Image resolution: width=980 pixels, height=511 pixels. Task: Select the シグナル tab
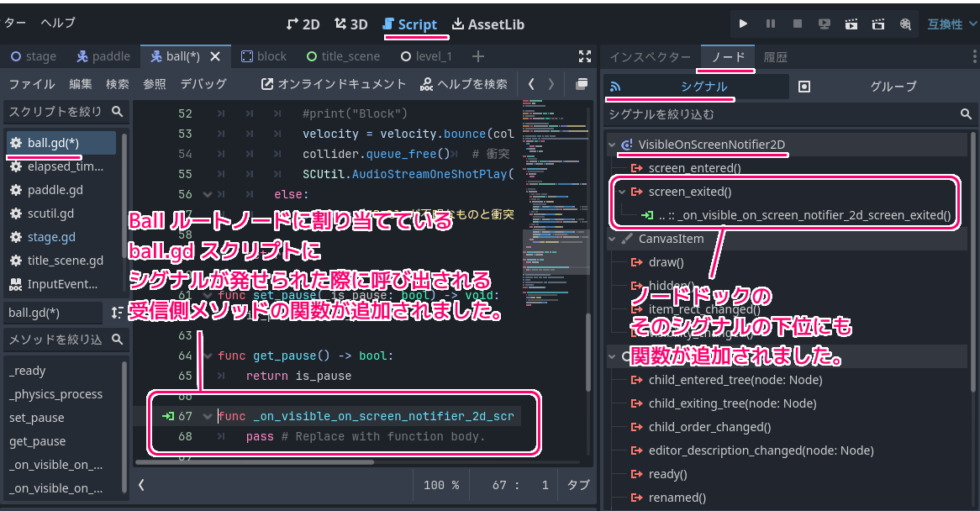(x=696, y=87)
